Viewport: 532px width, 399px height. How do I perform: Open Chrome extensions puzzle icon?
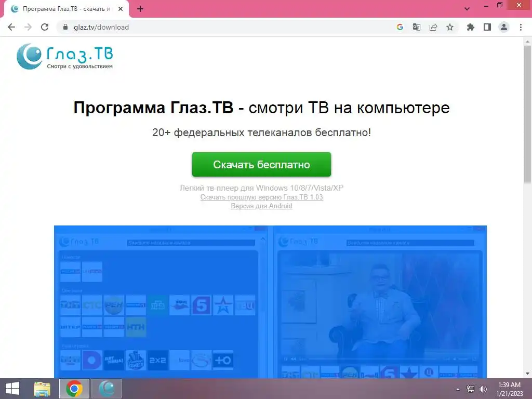(470, 27)
